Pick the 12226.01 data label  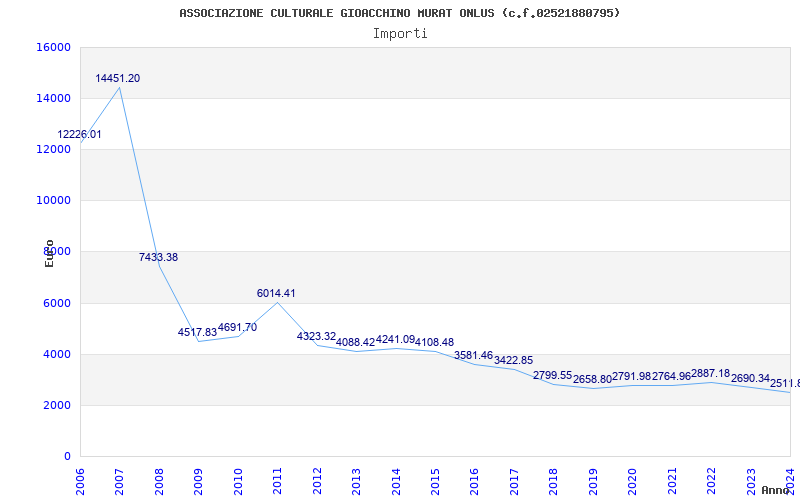pos(79,135)
